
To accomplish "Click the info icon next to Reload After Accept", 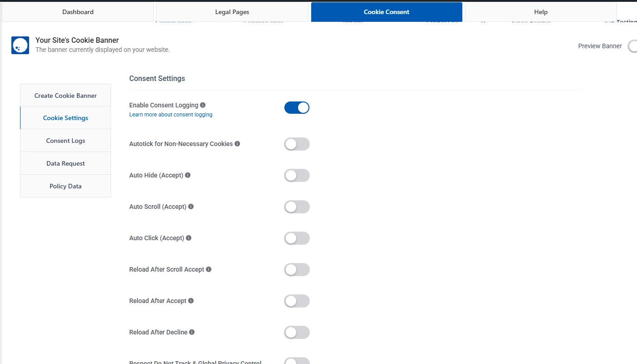I will click(191, 300).
